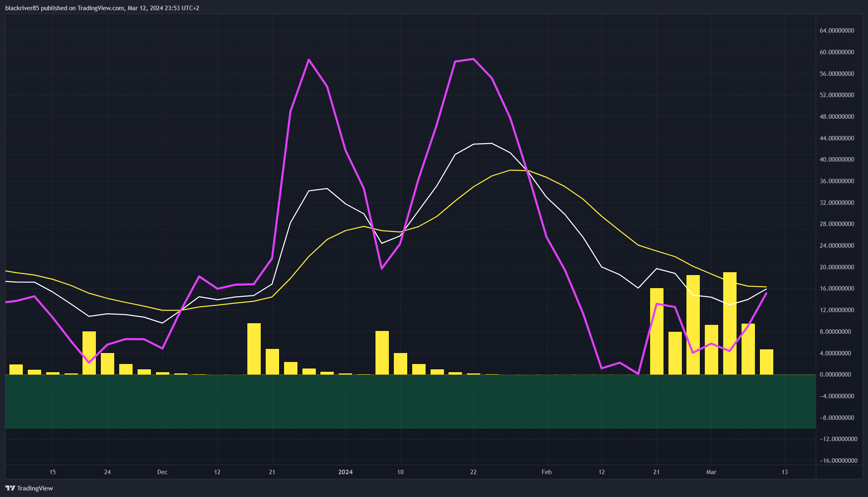
Task: Click the 36.00000000 price axis label
Action: [x=837, y=181]
